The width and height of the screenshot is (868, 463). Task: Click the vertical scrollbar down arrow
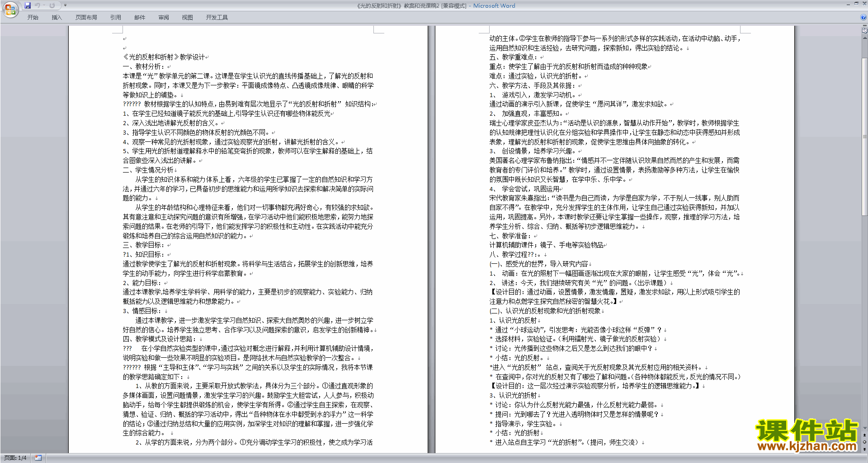pos(865,428)
